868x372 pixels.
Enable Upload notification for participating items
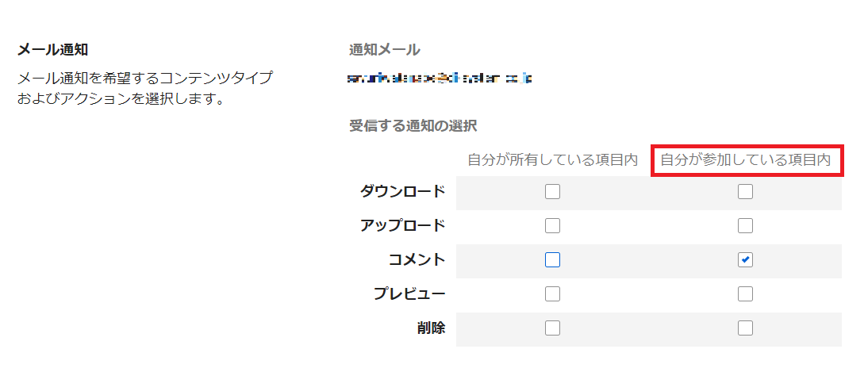coord(745,226)
